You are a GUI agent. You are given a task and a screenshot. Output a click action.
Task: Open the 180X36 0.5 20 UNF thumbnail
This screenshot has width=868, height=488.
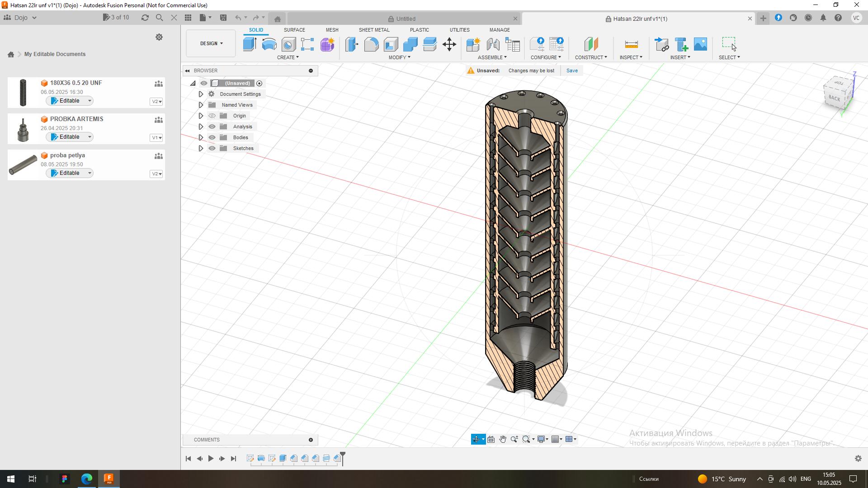(x=23, y=93)
